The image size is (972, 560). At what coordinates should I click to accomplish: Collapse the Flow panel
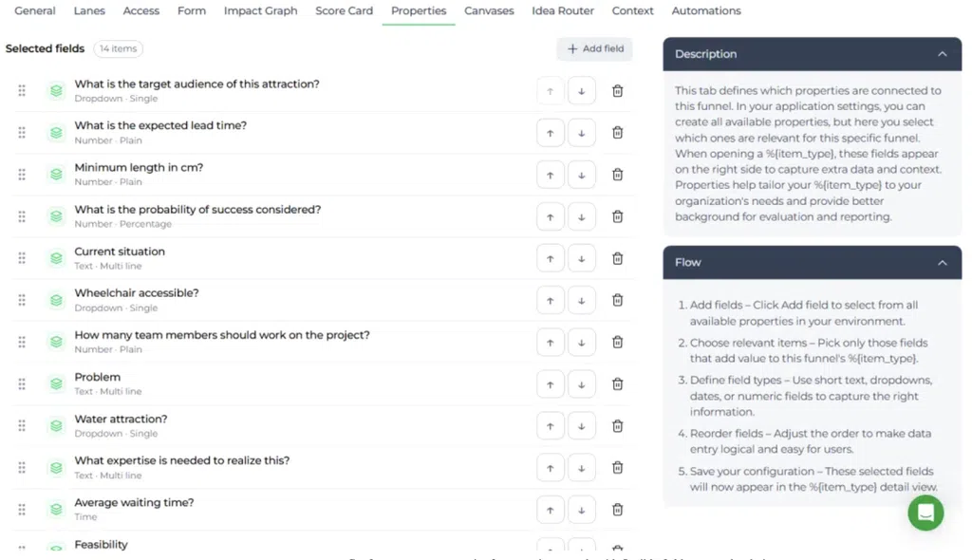click(x=942, y=262)
